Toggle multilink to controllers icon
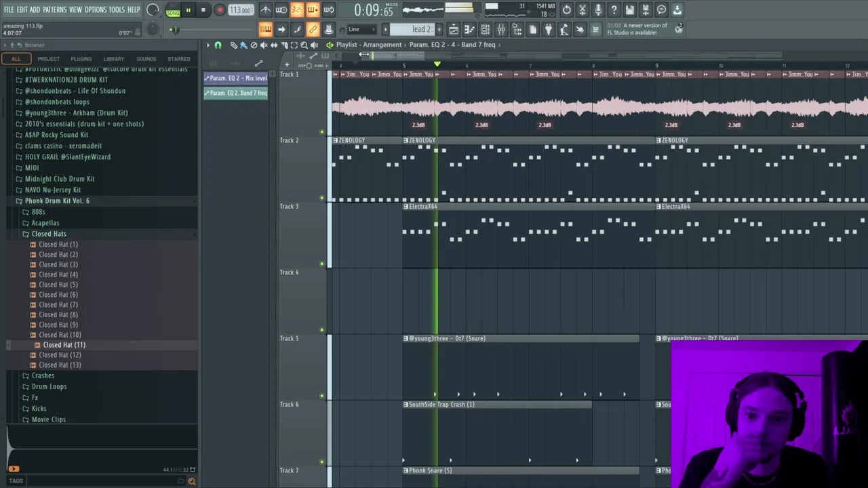The width and height of the screenshot is (868, 488). tap(313, 29)
